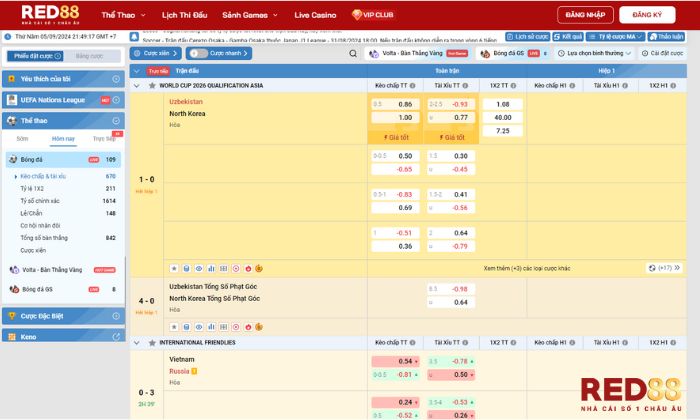700x420 pixels.
Task: Click info icon beside first 1X2 TT header
Action: 513,86
